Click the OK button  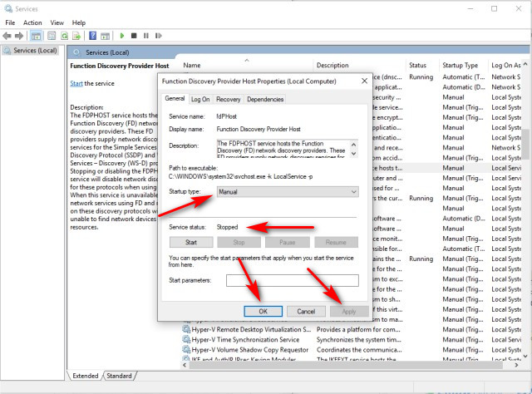(x=264, y=311)
